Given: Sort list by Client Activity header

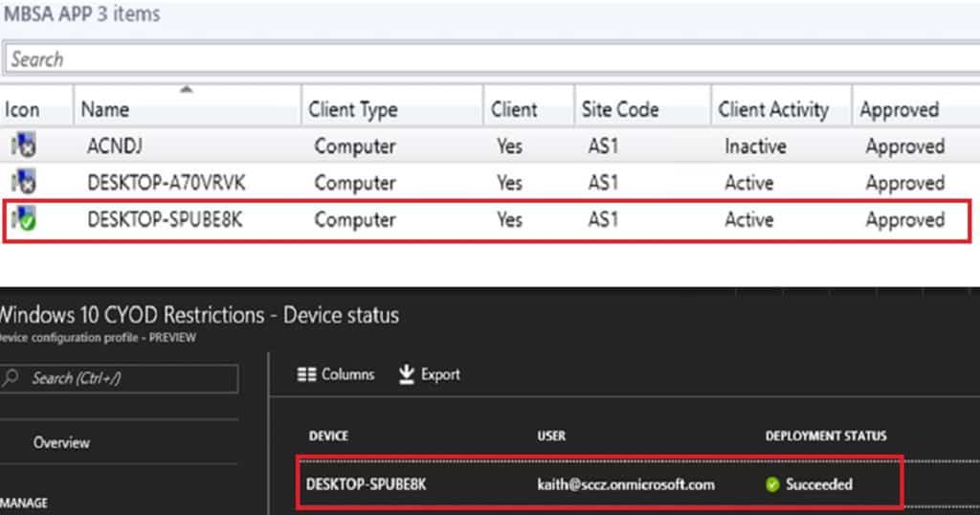Looking at the screenshot, I should [x=772, y=110].
